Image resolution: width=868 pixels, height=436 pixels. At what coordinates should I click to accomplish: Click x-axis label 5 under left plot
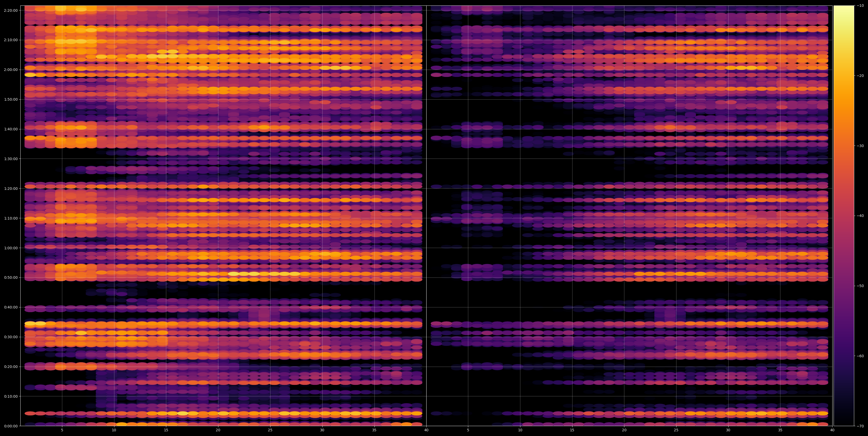coord(62,430)
